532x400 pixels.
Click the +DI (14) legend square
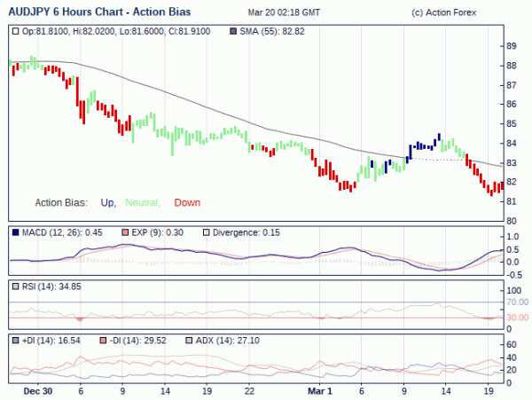tap(15, 341)
